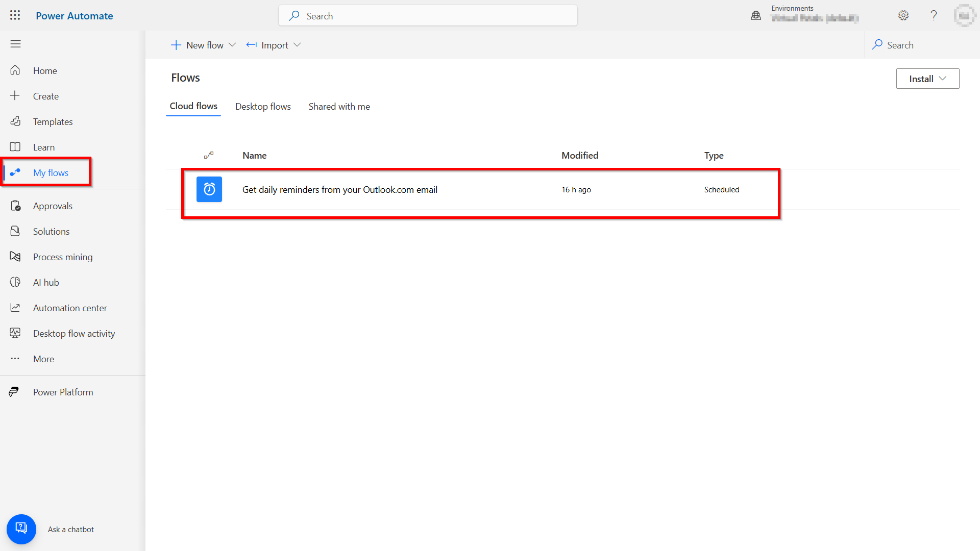This screenshot has height=551, width=980.
Task: Open the chatbot bubble icon
Action: pos(21,529)
